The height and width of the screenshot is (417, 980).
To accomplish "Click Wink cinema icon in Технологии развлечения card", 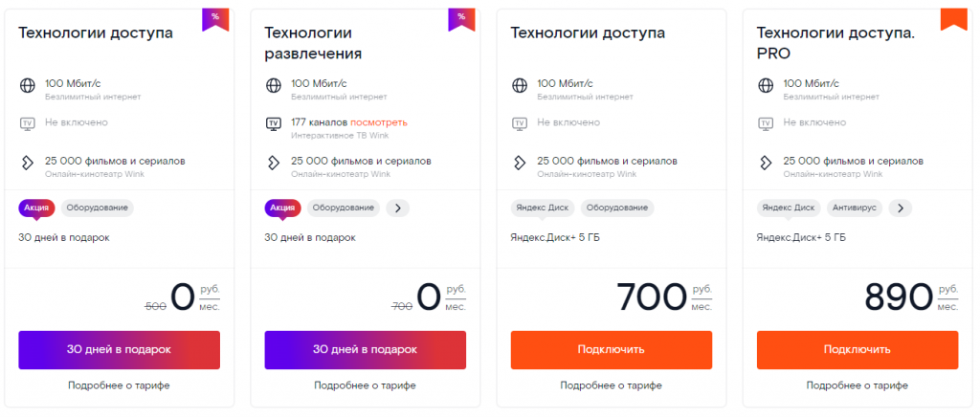I will [273, 163].
